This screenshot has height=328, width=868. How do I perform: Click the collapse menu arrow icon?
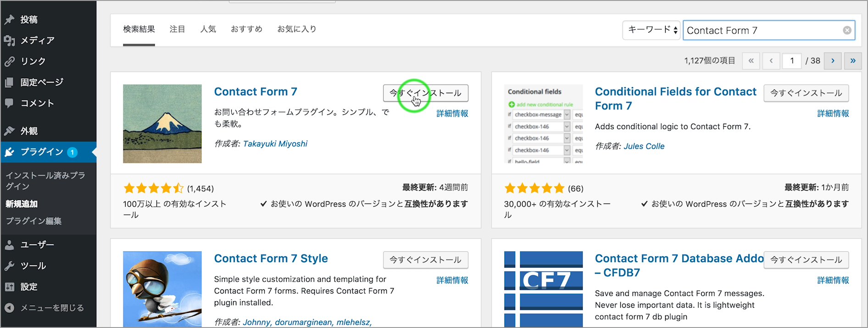pos(10,308)
